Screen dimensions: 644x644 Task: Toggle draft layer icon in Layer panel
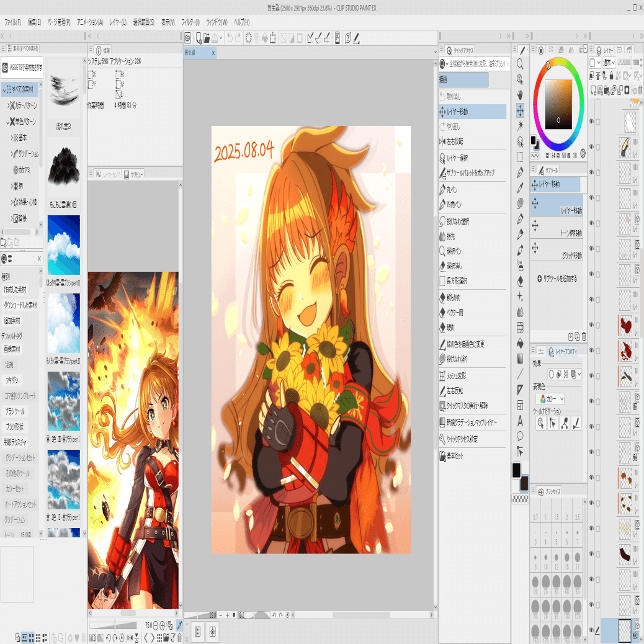605,76
